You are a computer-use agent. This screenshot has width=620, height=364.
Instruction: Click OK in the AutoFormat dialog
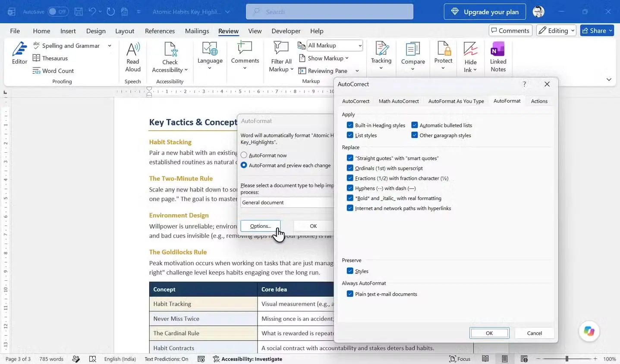point(313,226)
